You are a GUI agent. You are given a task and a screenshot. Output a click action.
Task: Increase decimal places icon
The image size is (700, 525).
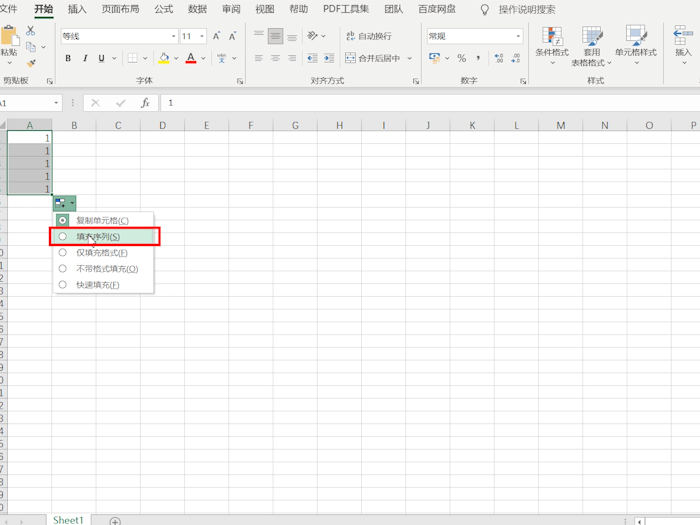[499, 58]
